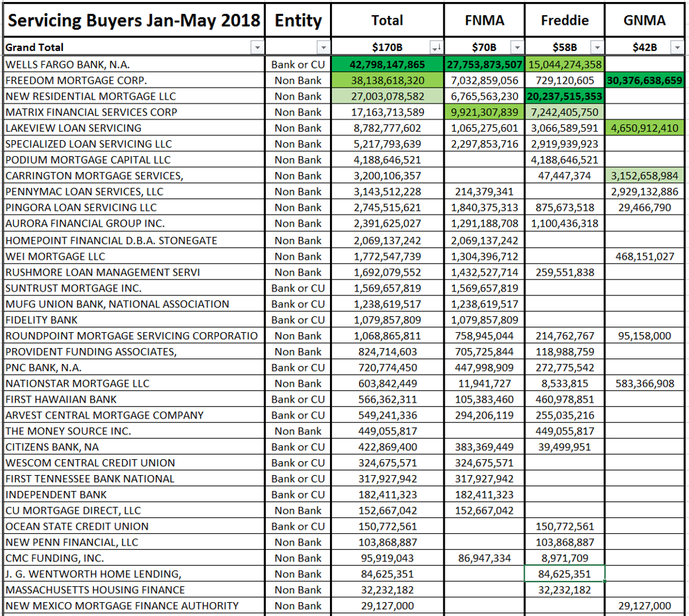Click the ROUNDPOINT MORTGAGE SERVICING CORPORATIO cell
This screenshot has width=689, height=616.
[134, 336]
